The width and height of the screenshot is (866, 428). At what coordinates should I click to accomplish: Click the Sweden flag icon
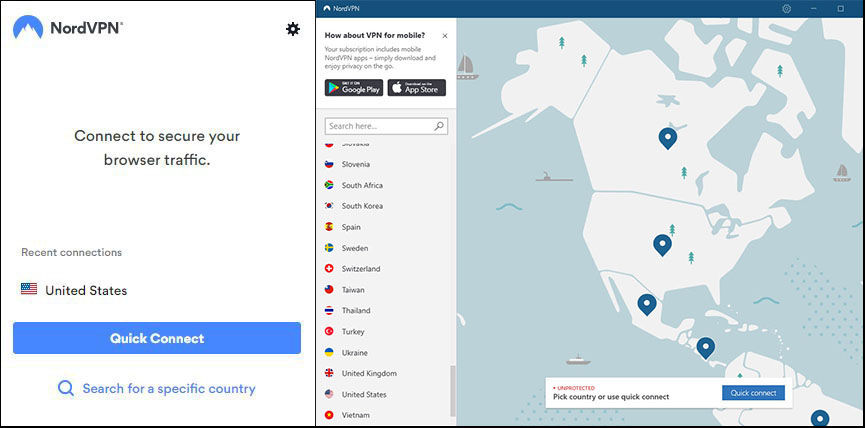(329, 247)
